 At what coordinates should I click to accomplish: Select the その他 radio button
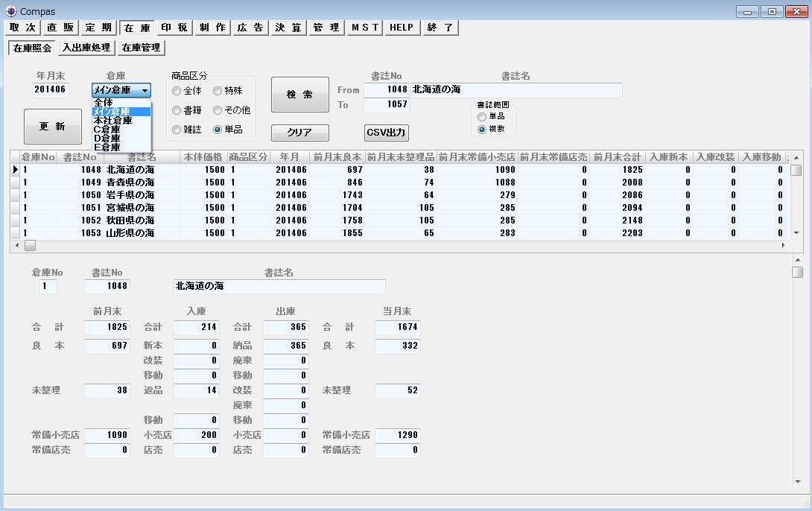pos(218,110)
